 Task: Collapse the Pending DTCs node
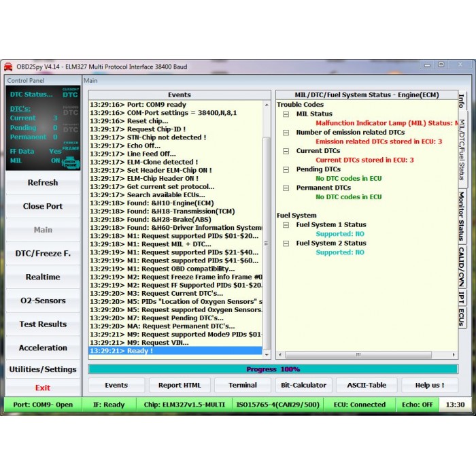pyautogui.click(x=286, y=169)
